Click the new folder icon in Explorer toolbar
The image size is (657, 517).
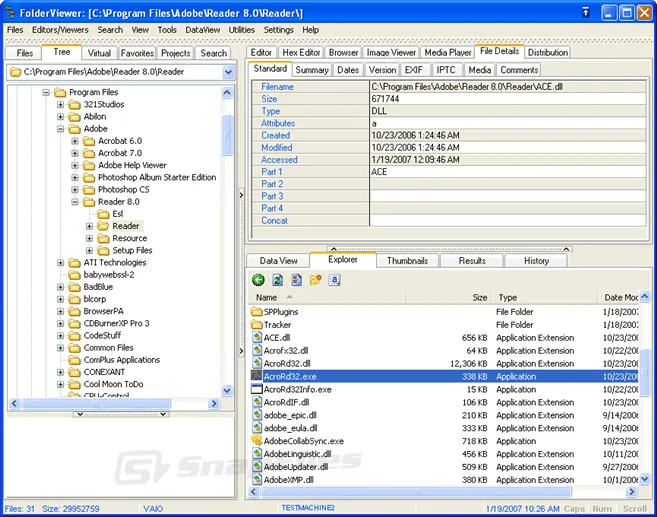pos(316,280)
